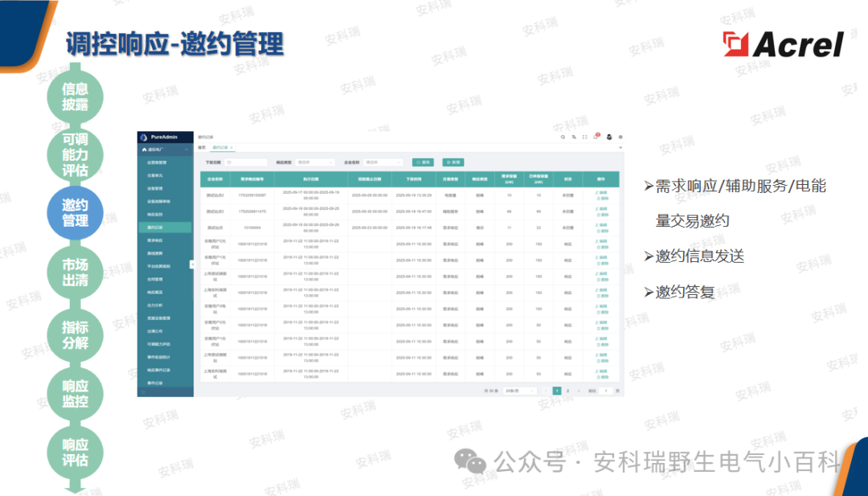Click 编辑 in the 辅助服务 row
Image resolution: width=868 pixels, height=496 pixels.
pyautogui.click(x=600, y=209)
